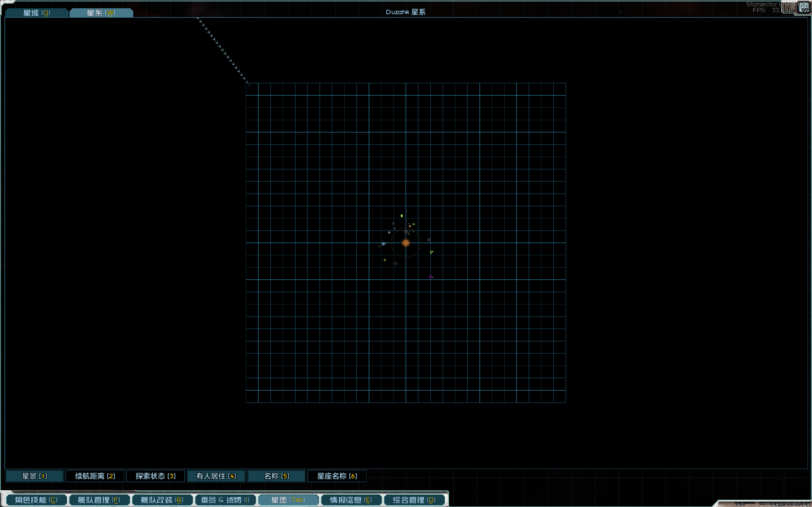The height and width of the screenshot is (507, 812).
Task: Select the 星图 [Tab] map tab
Action: click(x=288, y=500)
